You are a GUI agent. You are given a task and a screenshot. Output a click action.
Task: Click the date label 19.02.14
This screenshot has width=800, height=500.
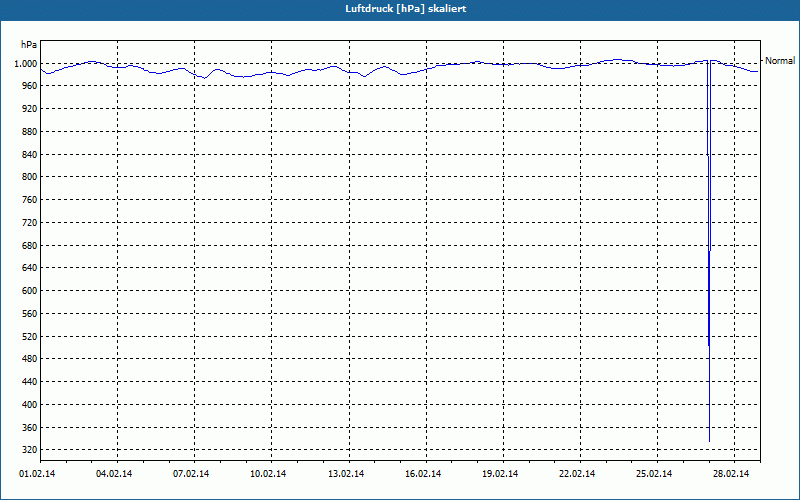(x=500, y=474)
